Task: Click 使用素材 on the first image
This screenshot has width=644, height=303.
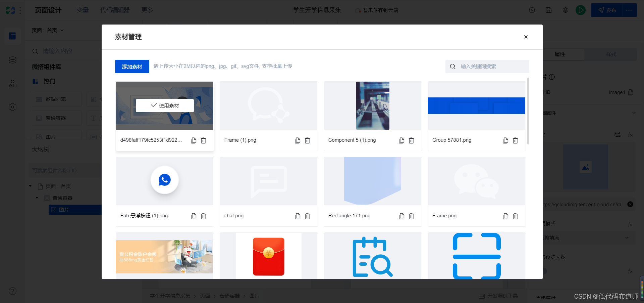Action: click(165, 105)
